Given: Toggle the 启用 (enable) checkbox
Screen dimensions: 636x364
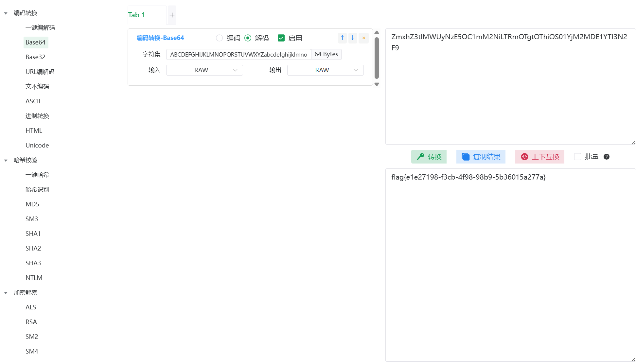Looking at the screenshot, I should [x=281, y=38].
